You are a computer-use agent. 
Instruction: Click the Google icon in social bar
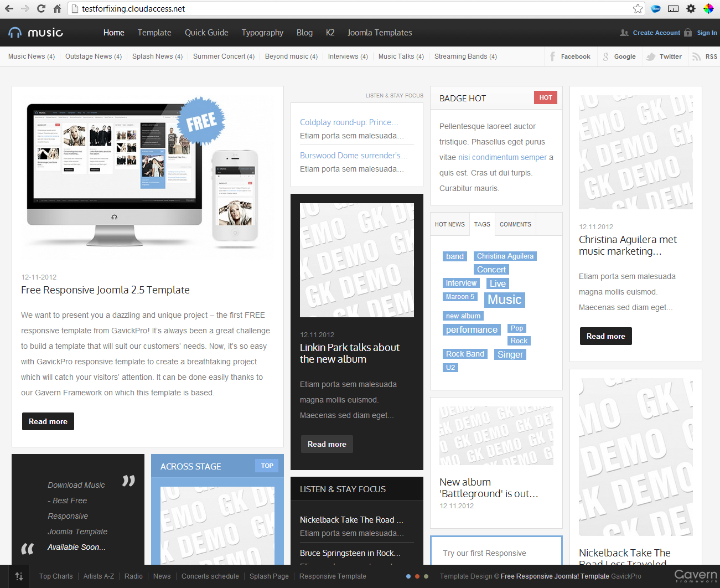605,56
